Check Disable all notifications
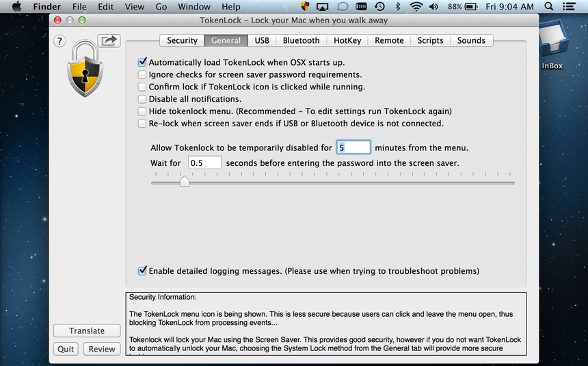Image resolution: width=588 pixels, height=366 pixels. [142, 99]
